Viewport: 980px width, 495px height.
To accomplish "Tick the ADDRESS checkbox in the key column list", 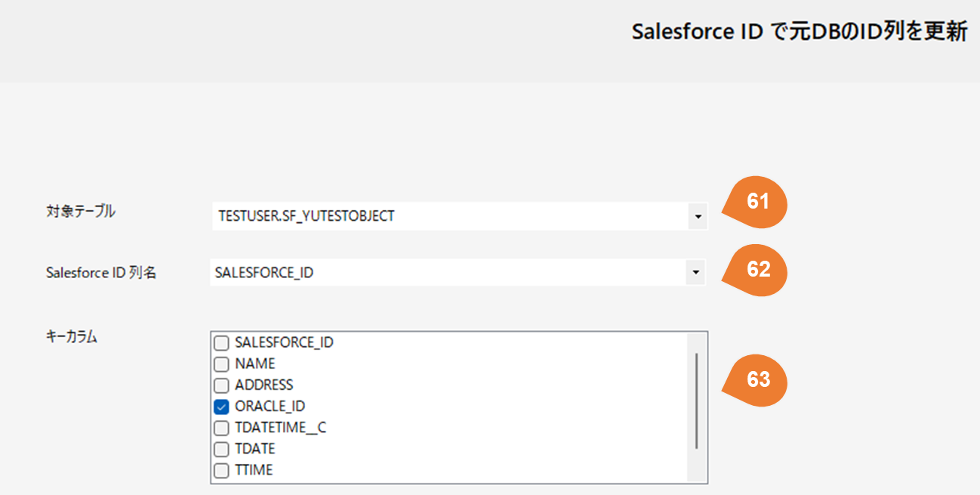I will pos(221,385).
